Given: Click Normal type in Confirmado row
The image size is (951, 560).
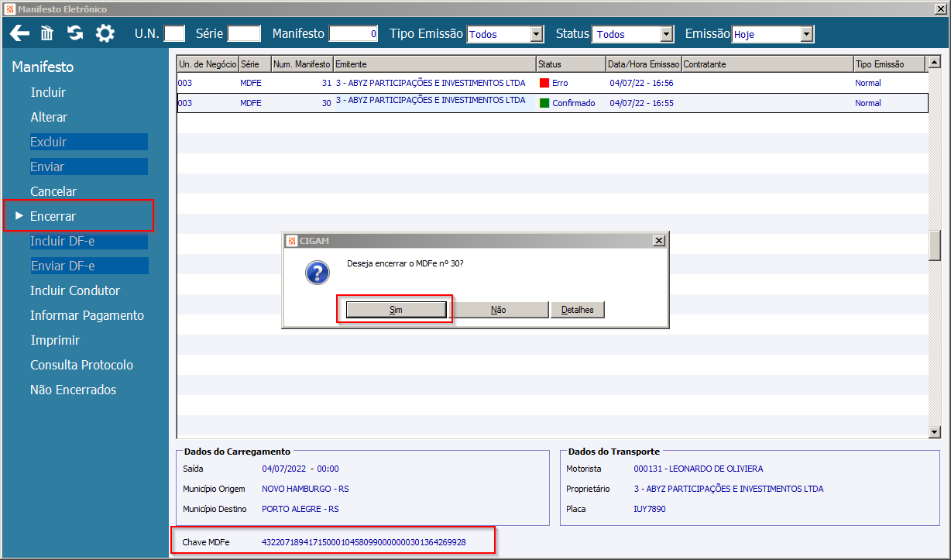Looking at the screenshot, I should [x=868, y=103].
